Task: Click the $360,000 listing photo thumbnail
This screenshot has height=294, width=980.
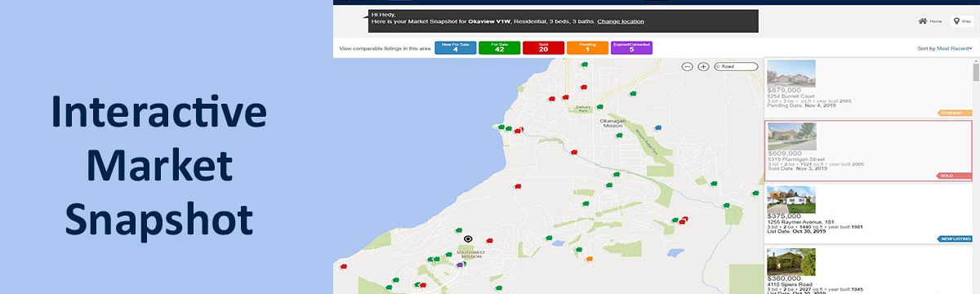Action: [x=791, y=261]
